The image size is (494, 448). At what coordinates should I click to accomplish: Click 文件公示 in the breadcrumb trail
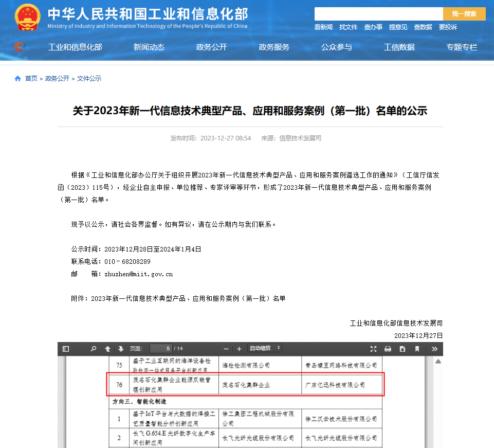coord(89,79)
